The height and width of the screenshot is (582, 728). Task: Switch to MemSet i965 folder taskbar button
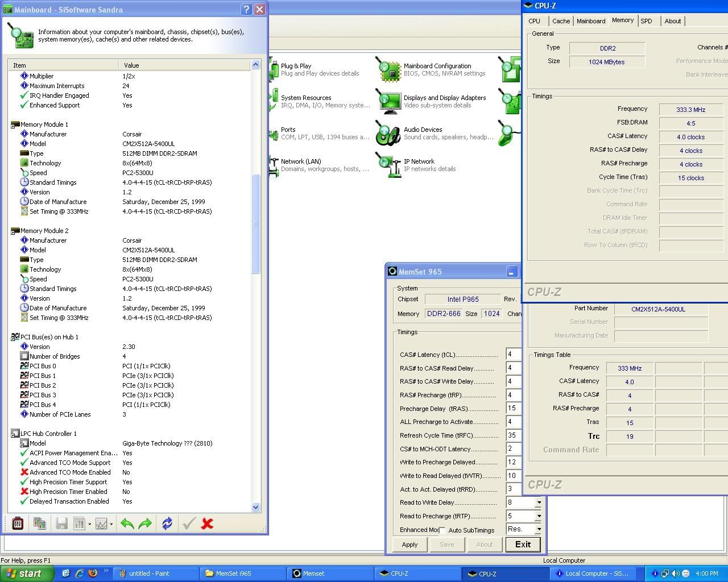point(242,573)
